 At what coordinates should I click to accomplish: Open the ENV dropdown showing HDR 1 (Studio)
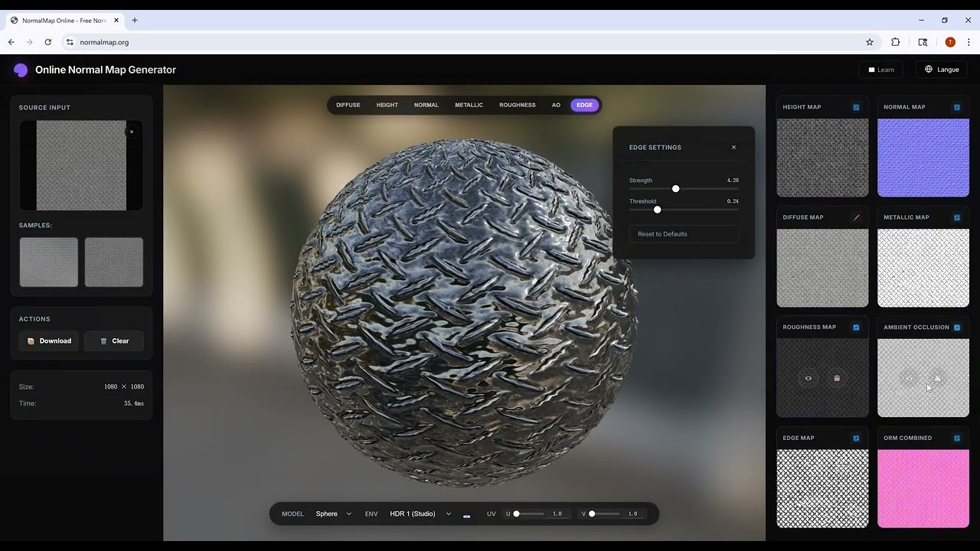coord(420,514)
